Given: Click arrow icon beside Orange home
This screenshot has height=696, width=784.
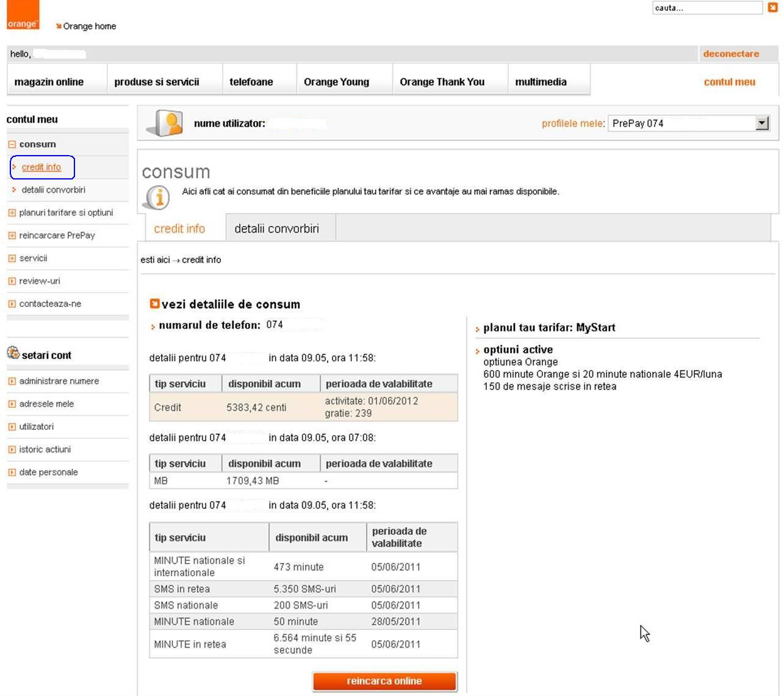Looking at the screenshot, I should pyautogui.click(x=59, y=26).
